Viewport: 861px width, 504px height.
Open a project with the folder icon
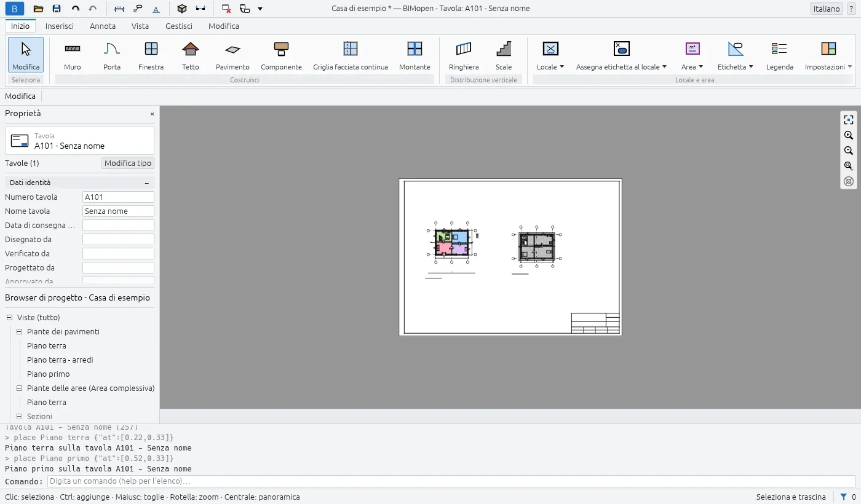coord(38,9)
